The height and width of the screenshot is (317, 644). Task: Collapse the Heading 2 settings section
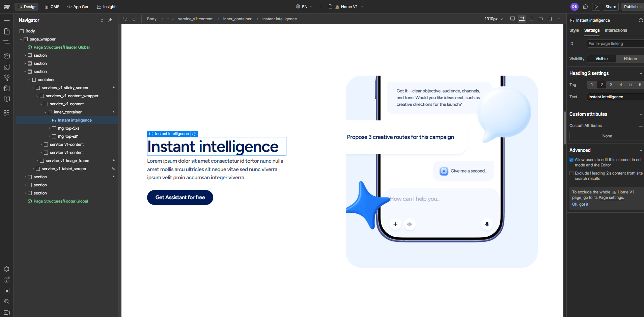(641, 74)
